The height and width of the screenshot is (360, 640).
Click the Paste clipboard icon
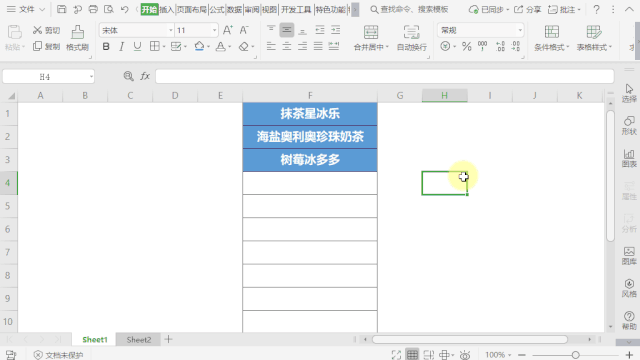pos(15,32)
